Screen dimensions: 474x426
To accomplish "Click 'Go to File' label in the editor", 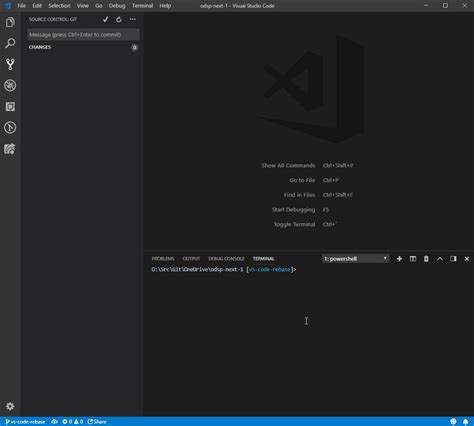I will pyautogui.click(x=302, y=180).
